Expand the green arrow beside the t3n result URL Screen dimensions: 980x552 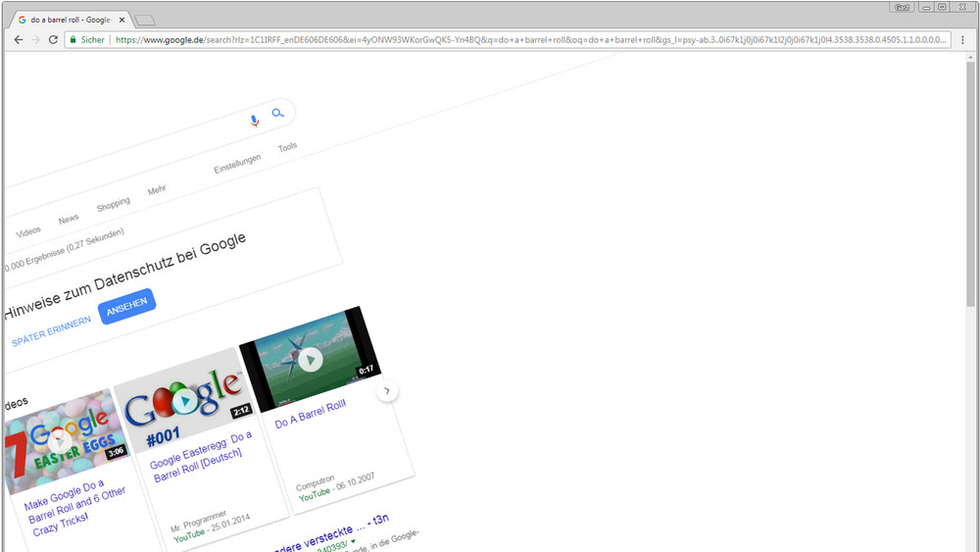(x=353, y=542)
